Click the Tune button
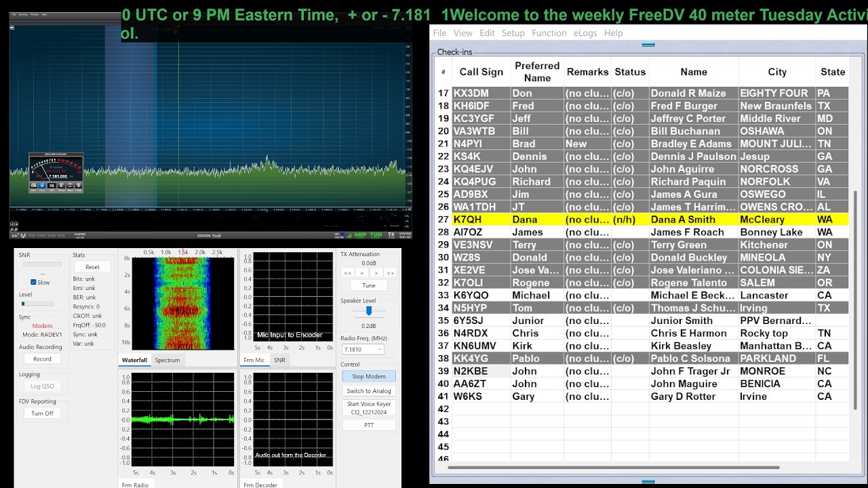 coord(369,285)
